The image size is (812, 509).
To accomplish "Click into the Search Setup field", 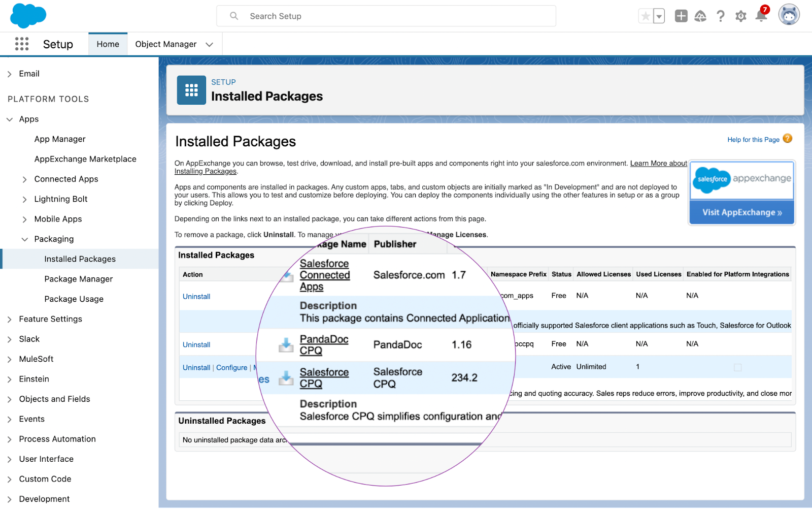I will click(386, 16).
